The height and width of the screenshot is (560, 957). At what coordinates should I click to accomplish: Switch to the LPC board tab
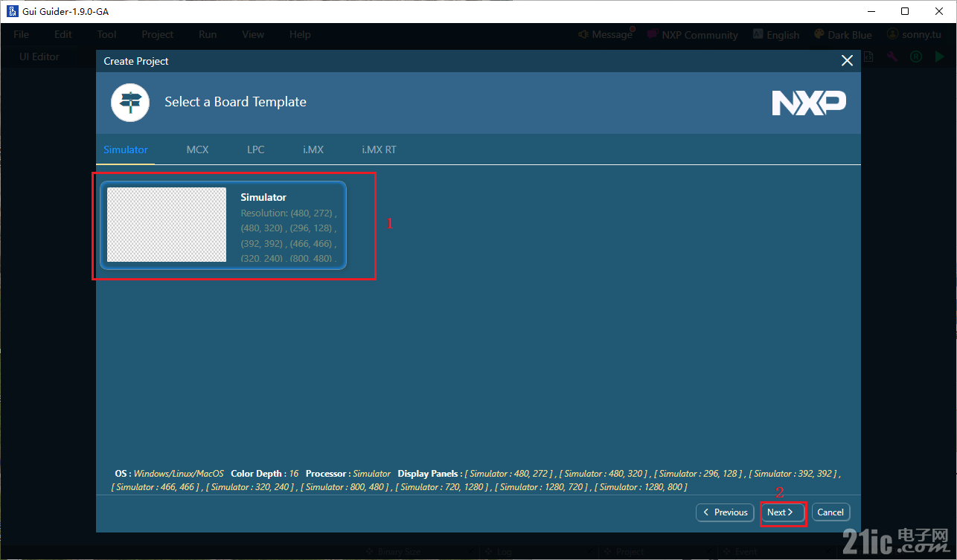pyautogui.click(x=256, y=149)
